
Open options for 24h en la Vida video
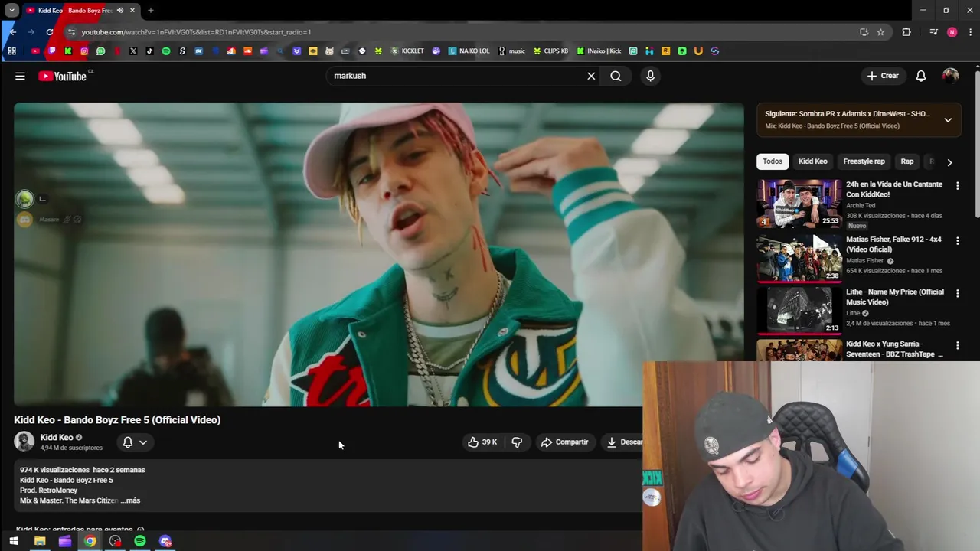pyautogui.click(x=957, y=186)
